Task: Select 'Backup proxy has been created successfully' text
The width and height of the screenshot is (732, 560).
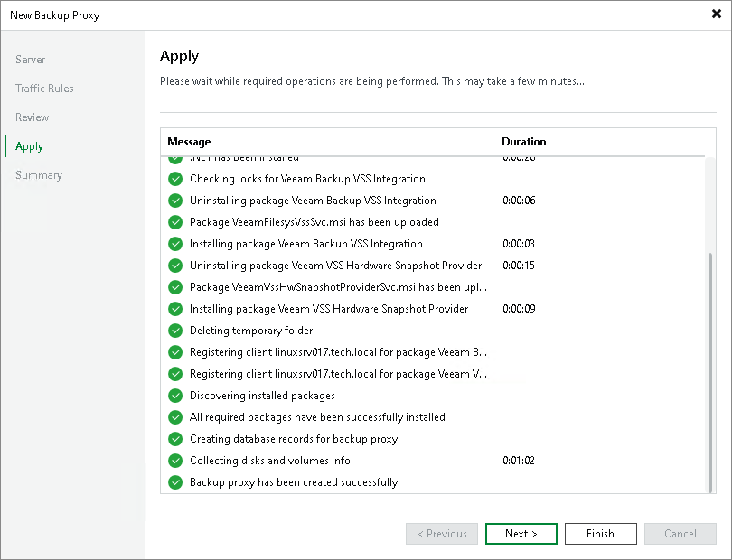Action: pyautogui.click(x=294, y=482)
